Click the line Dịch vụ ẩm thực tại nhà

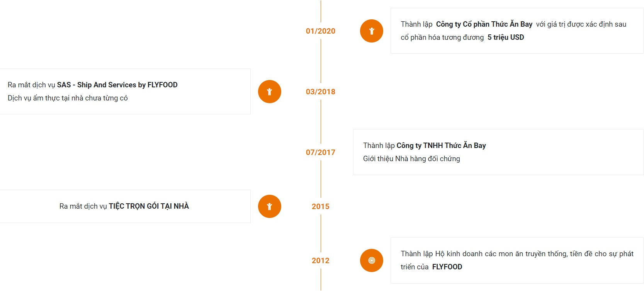68,98
